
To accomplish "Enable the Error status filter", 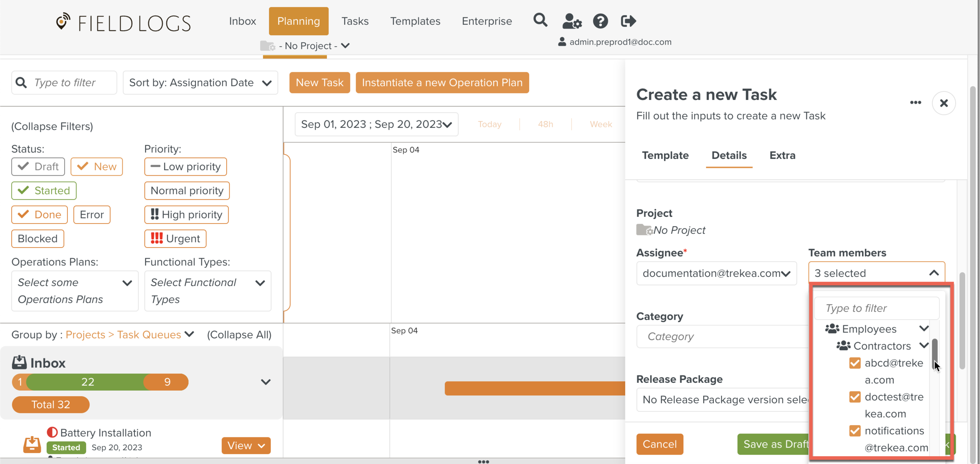I will click(x=92, y=215).
